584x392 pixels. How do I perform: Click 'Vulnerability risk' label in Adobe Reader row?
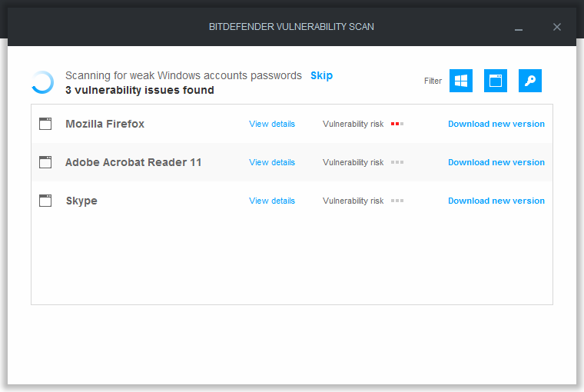coord(353,162)
